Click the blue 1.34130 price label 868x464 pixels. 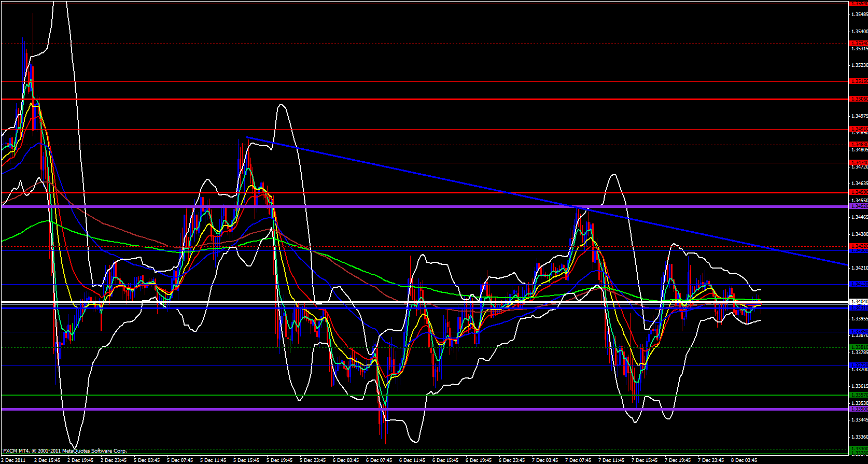coord(858,284)
